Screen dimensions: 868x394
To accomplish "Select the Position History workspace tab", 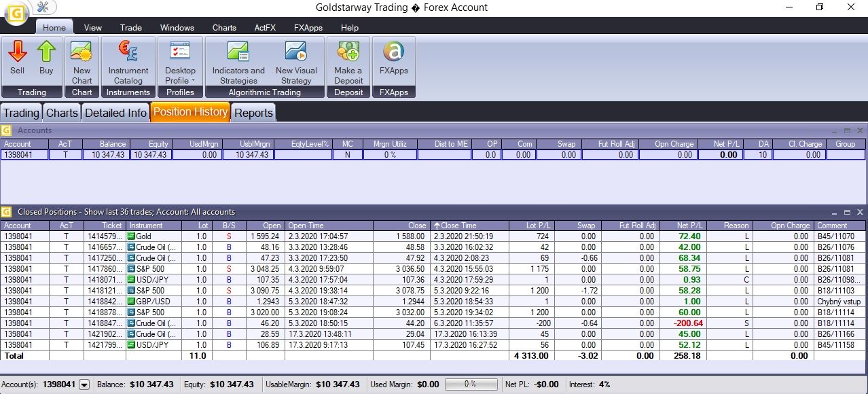I will [x=190, y=112].
